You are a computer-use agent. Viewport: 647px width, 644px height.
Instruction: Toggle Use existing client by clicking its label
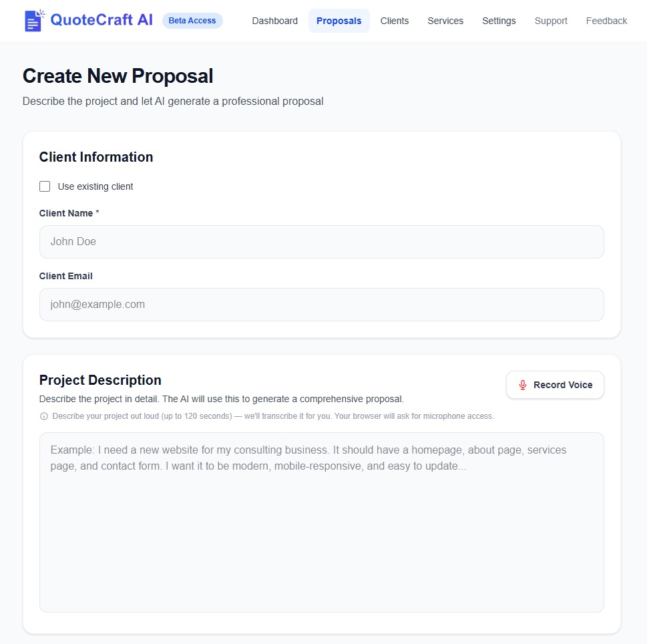coord(95,186)
